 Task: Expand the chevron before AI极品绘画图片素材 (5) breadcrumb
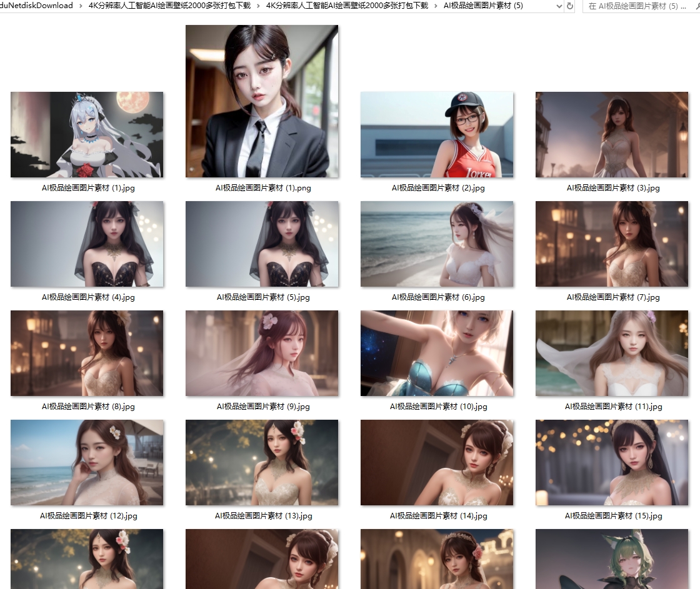point(436,6)
